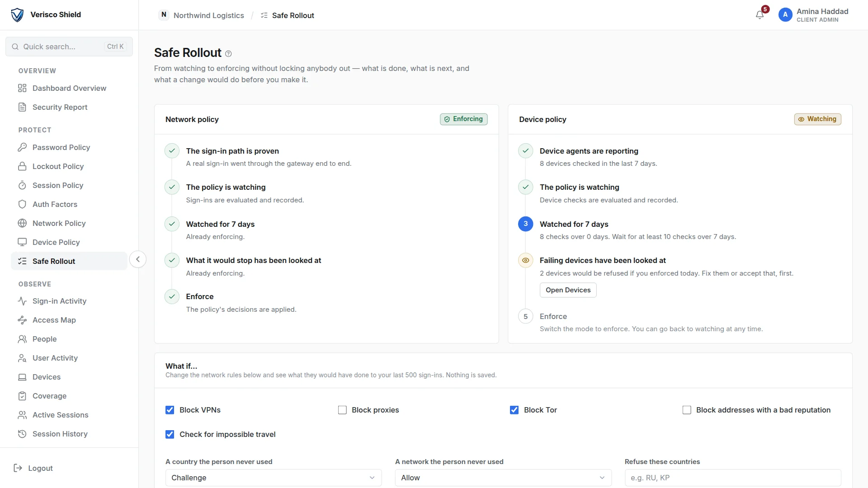Click the Watching status badge
Screen dimensions: 868x488
817,119
